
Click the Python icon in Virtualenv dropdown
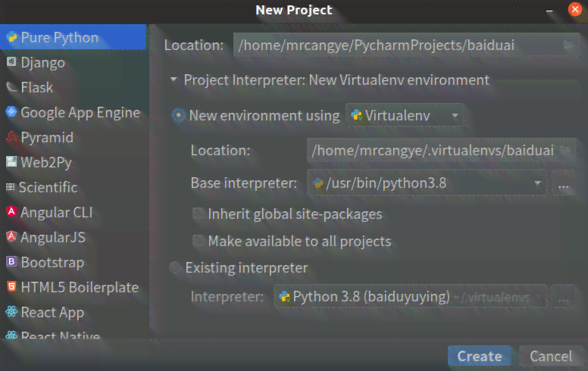point(357,115)
